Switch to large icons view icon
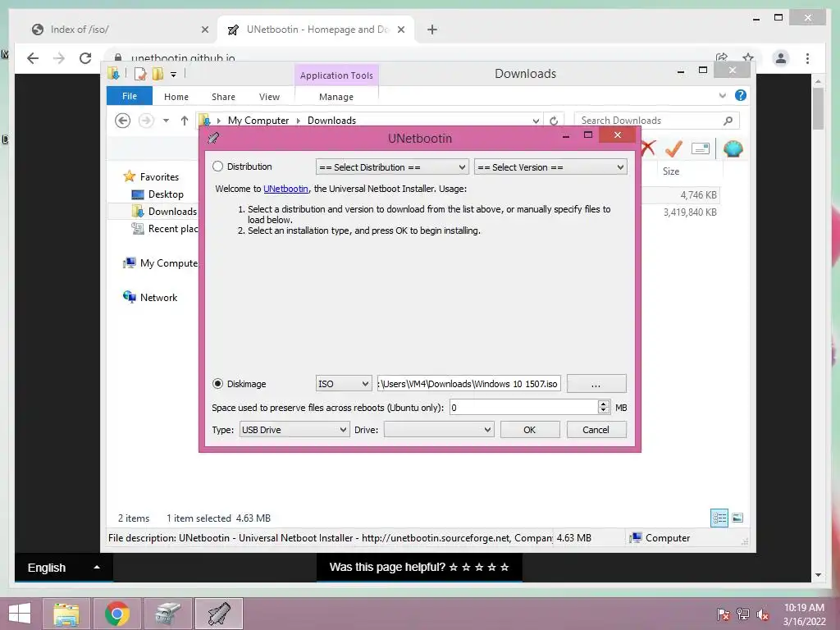This screenshot has height=630, width=840. click(737, 518)
